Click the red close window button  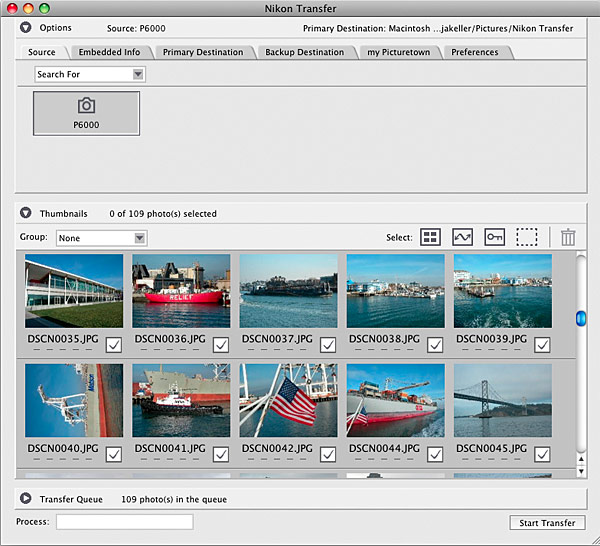click(x=12, y=8)
